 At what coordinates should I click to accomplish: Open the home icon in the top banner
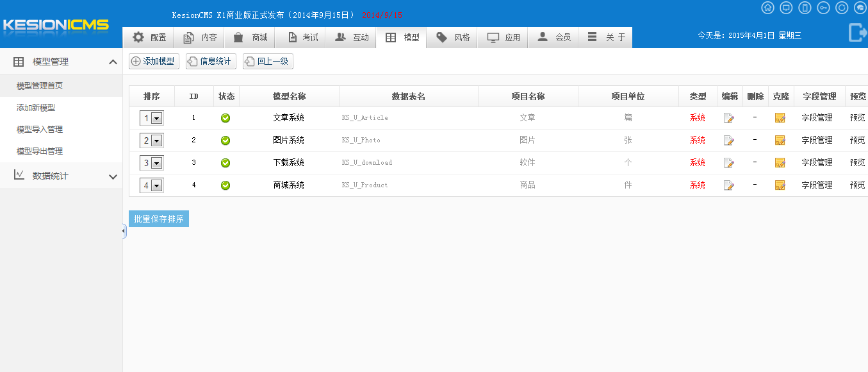click(767, 8)
